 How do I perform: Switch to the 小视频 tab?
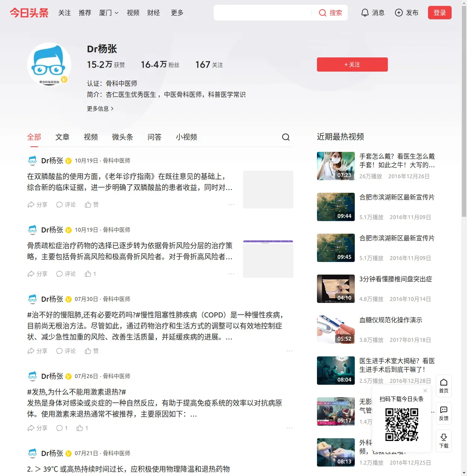187,137
